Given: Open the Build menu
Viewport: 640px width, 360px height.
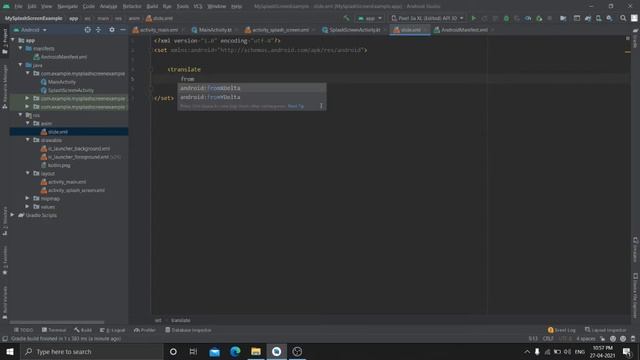Looking at the screenshot, I should point(152,6).
